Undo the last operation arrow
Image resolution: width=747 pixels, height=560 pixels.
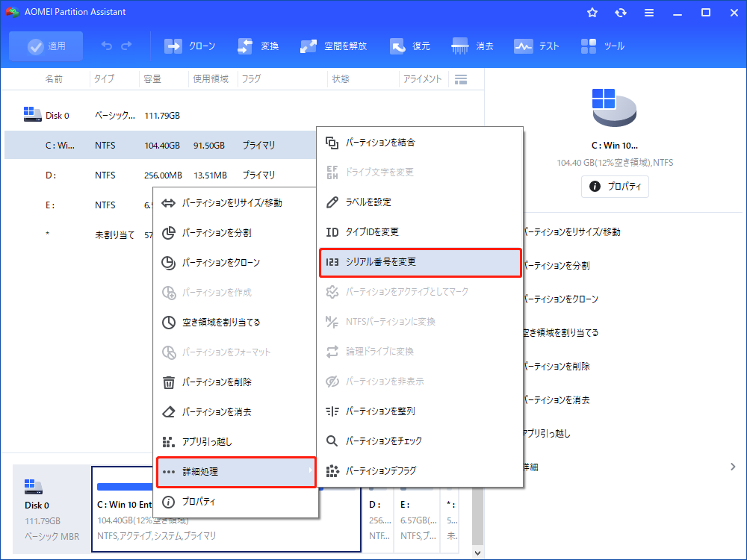[x=107, y=46]
